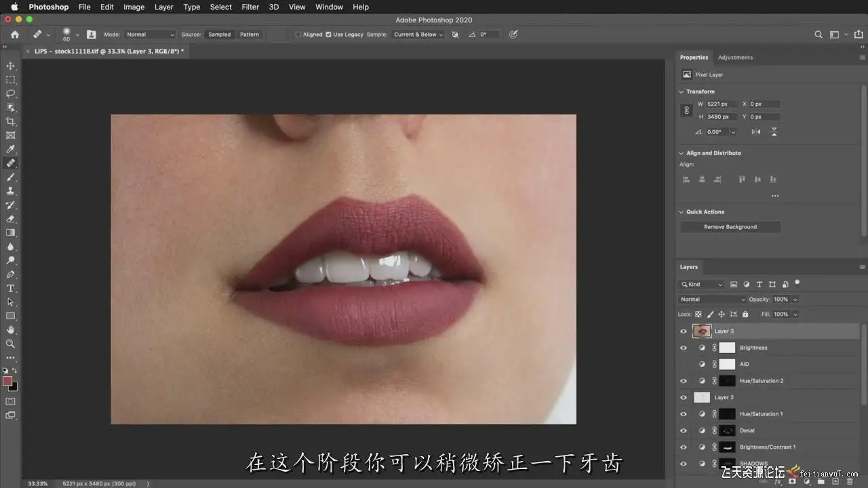Select the Blur tool
This screenshot has height=488, width=868.
11,247
